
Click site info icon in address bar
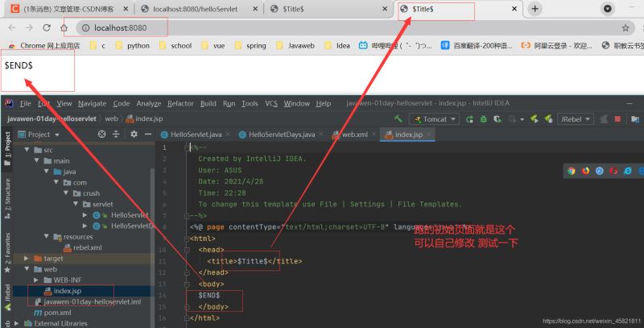tap(85, 28)
